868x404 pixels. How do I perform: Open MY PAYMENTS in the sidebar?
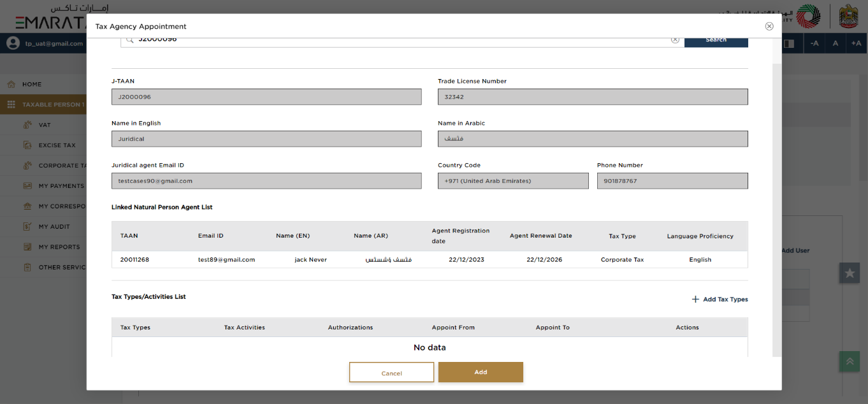click(x=61, y=186)
